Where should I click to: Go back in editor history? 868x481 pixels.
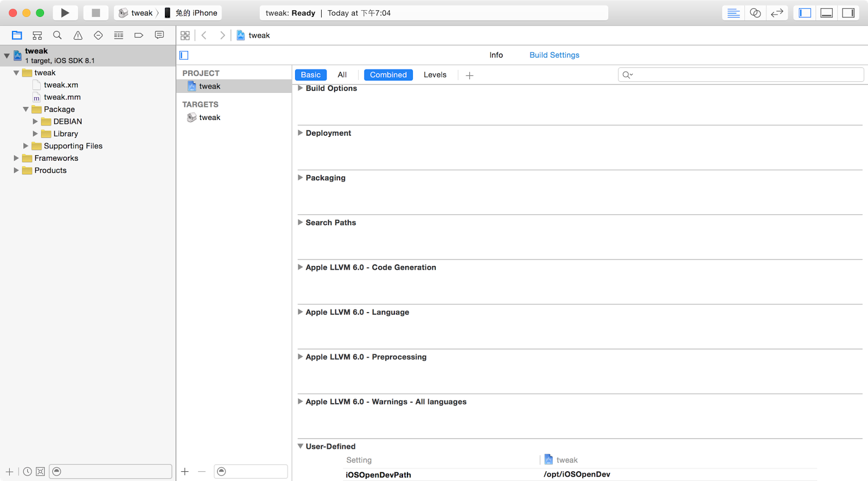coord(205,35)
